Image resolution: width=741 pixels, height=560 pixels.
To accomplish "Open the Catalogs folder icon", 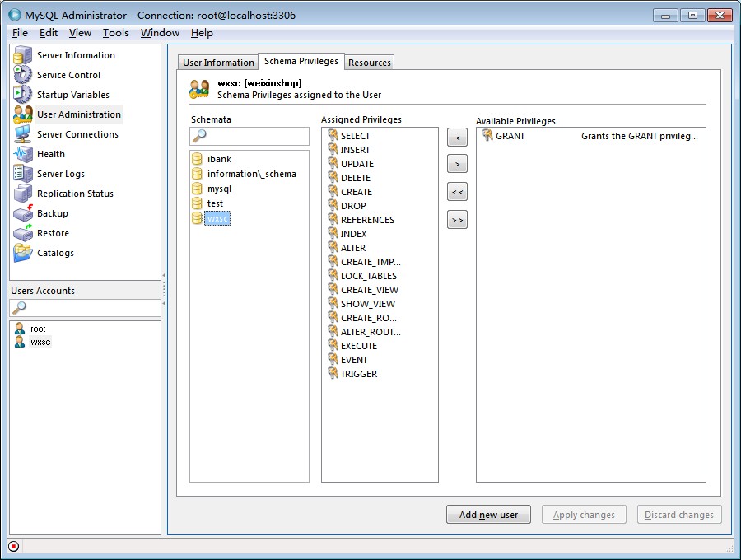I will (x=22, y=253).
